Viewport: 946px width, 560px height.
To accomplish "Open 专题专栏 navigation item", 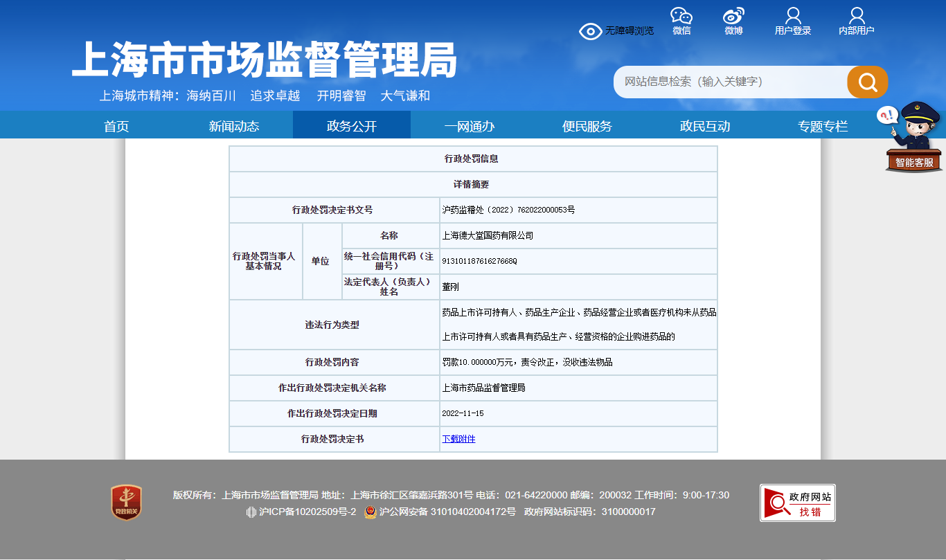I will [823, 126].
